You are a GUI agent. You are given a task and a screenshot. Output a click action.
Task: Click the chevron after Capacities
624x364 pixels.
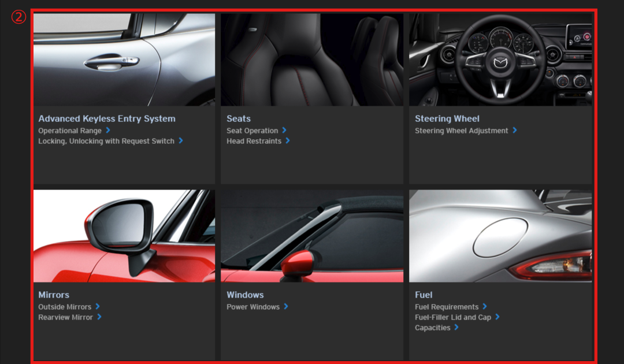tap(456, 328)
